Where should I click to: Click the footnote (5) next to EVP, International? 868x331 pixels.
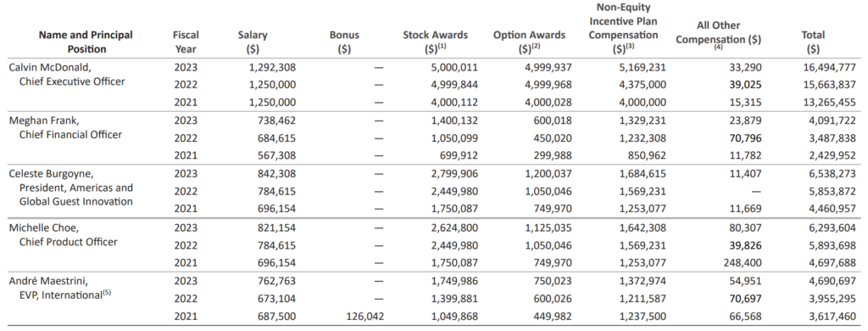click(106, 293)
